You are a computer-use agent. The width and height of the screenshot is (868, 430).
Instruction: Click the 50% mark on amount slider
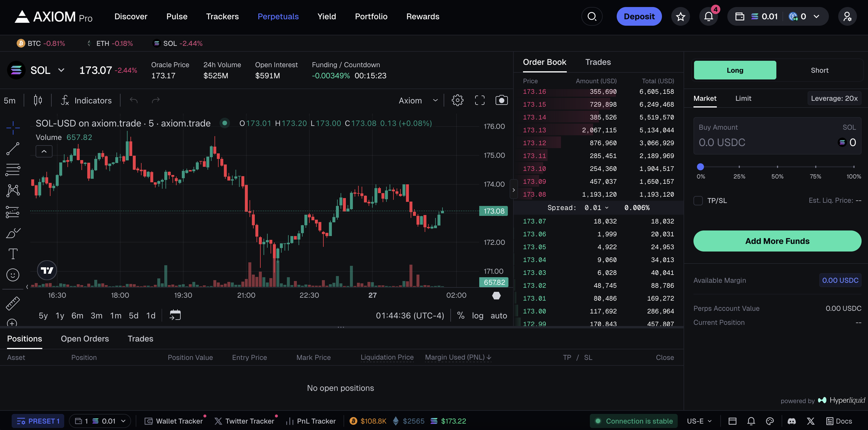click(x=777, y=167)
